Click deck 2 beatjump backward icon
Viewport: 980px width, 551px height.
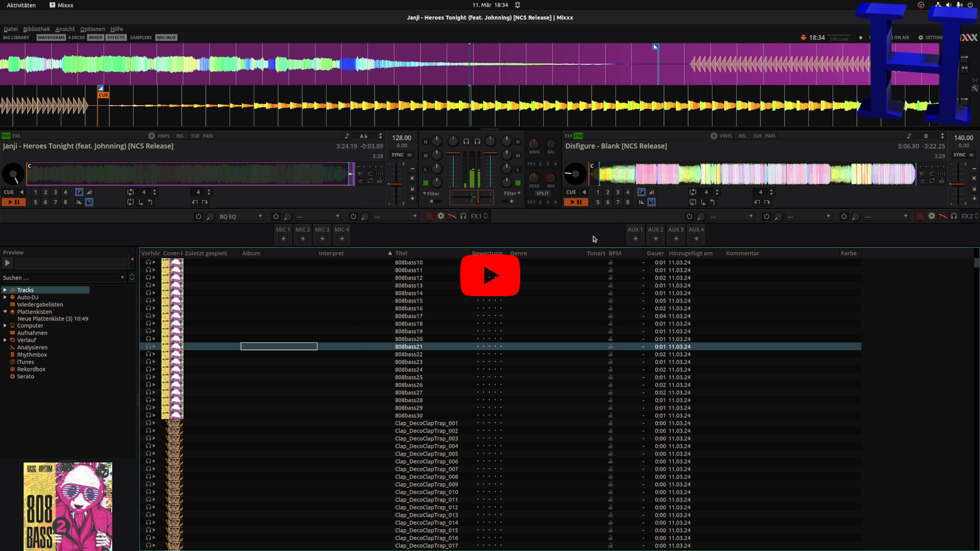(x=757, y=202)
